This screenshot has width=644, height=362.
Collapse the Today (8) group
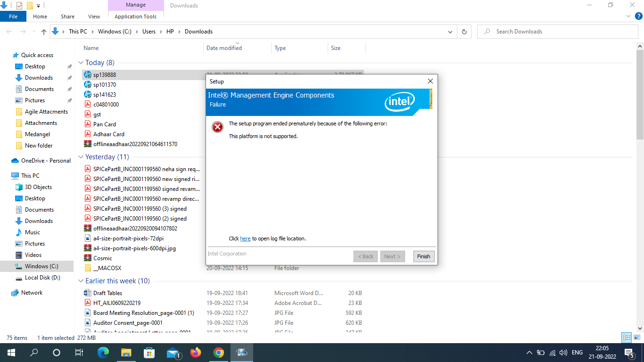tap(80, 62)
